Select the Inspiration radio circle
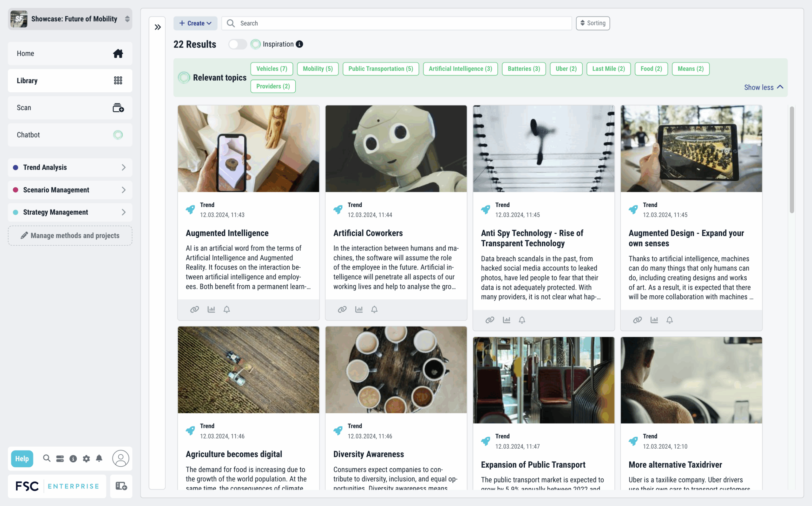The image size is (812, 506). point(256,44)
